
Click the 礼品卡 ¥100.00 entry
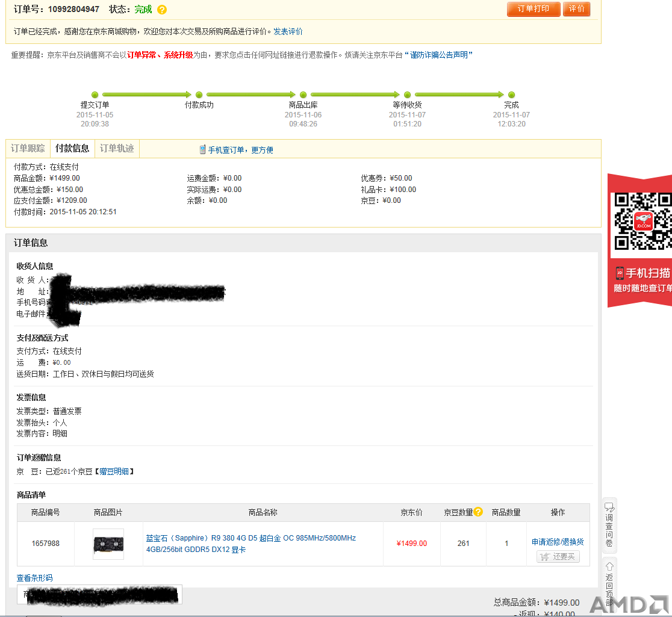pos(388,190)
